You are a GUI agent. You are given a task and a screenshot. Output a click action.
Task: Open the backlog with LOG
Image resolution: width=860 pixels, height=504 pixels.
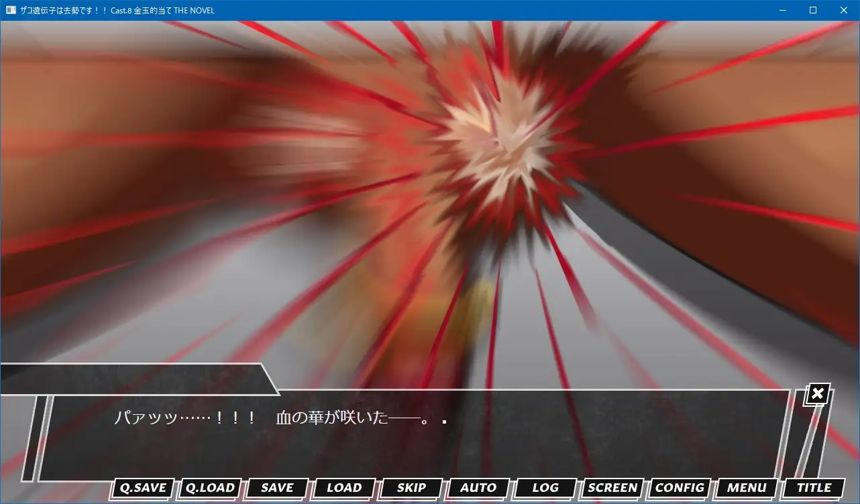[x=545, y=488]
